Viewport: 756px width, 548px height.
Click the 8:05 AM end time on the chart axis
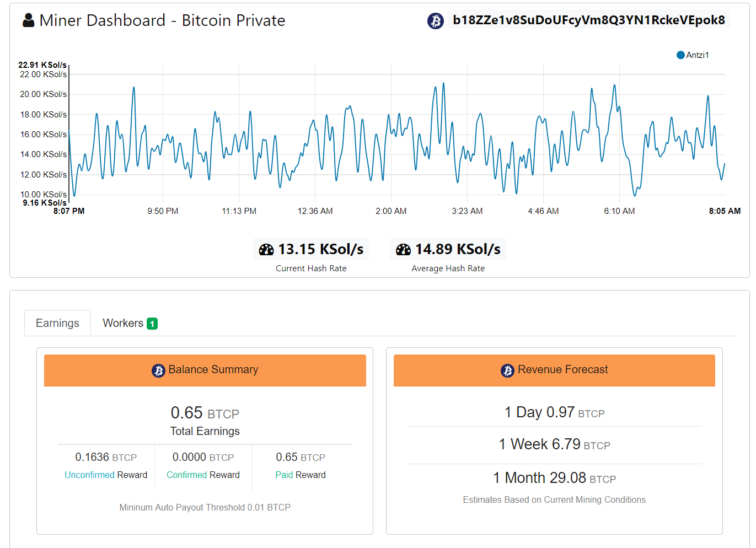[x=725, y=211]
